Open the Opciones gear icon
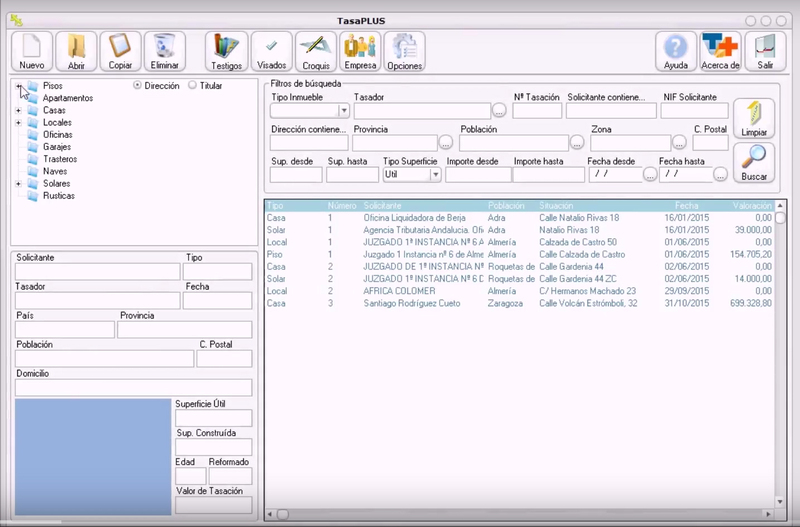The width and height of the screenshot is (800, 527). (x=404, y=50)
